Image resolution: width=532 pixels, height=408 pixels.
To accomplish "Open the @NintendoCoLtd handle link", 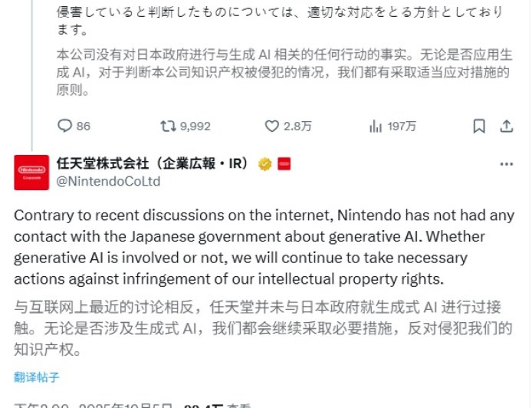I will [x=109, y=182].
